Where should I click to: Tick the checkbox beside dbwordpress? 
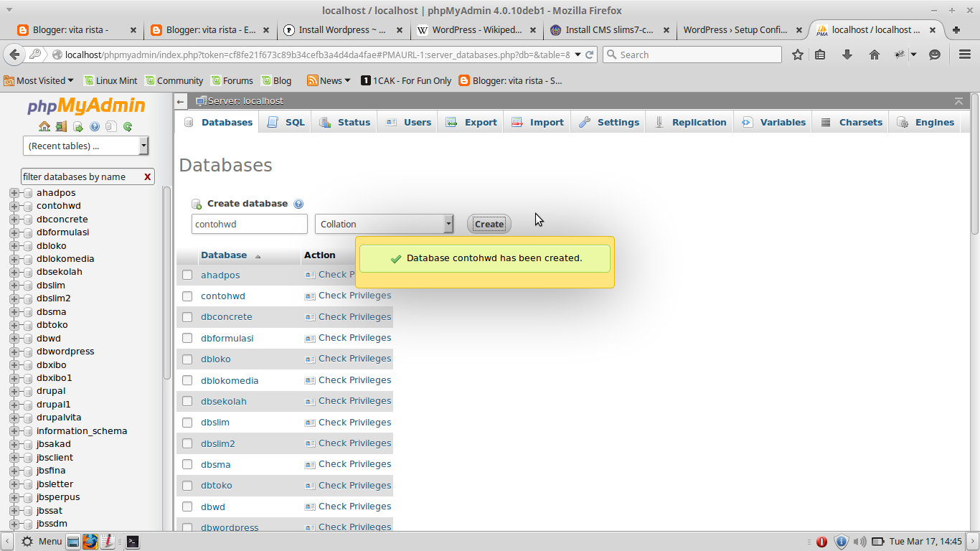[x=187, y=527]
